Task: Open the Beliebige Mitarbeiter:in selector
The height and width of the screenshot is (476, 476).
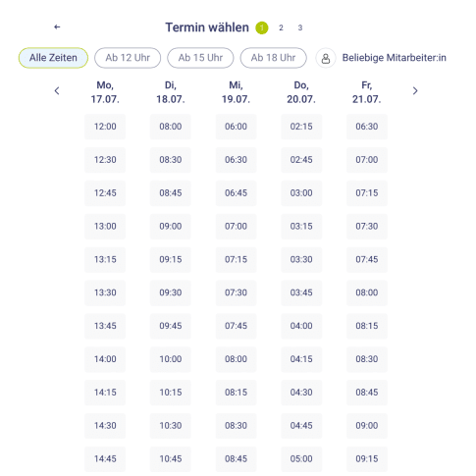Action: coord(395,58)
